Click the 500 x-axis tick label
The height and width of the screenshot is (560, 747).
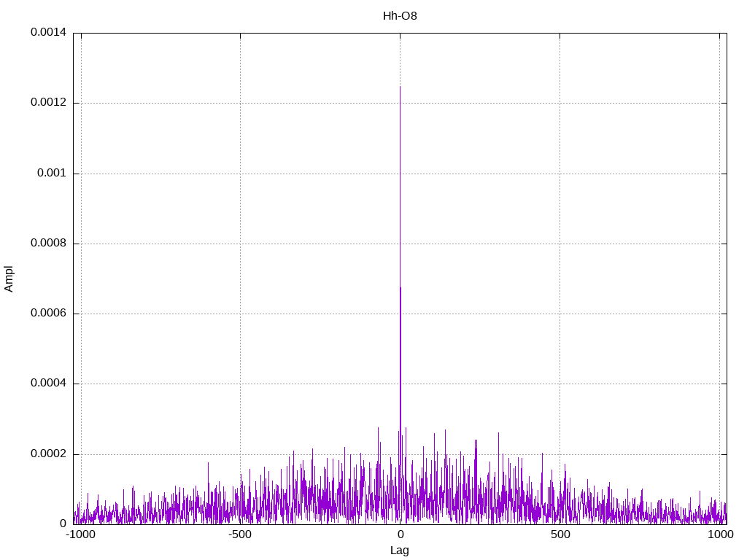coord(560,535)
